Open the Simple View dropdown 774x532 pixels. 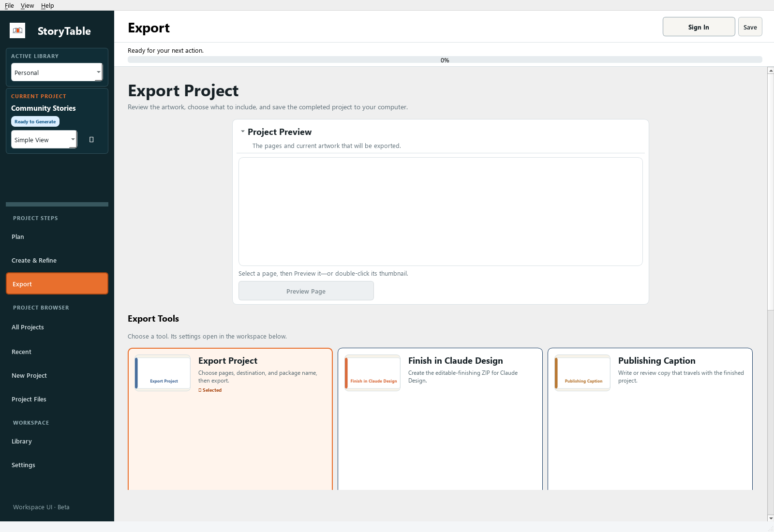[44, 140]
